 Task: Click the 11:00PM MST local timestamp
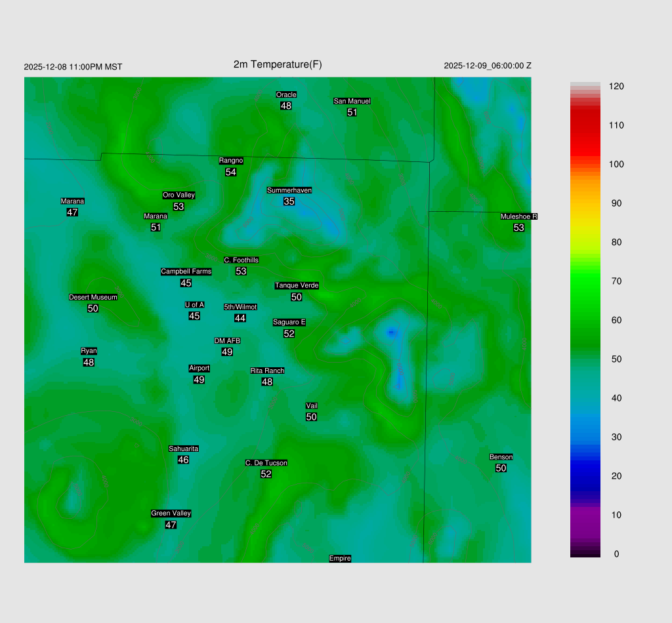[73, 67]
